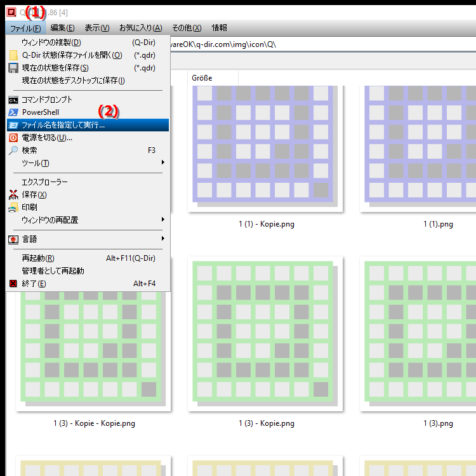Image resolution: width=476 pixels, height=476 pixels.
Task: Click the run dialog icon beside ファイル名を指定して実行
Action: [13, 125]
